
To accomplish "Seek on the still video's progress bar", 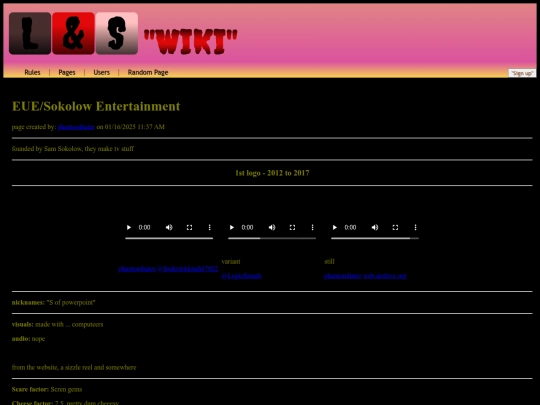I will [375, 238].
